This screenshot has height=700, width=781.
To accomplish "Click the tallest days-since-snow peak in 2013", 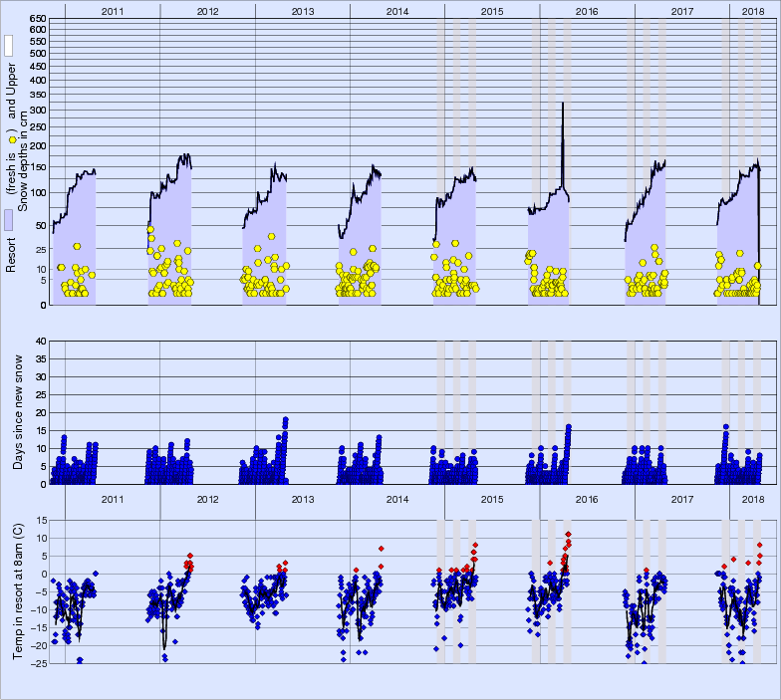I will [x=285, y=420].
